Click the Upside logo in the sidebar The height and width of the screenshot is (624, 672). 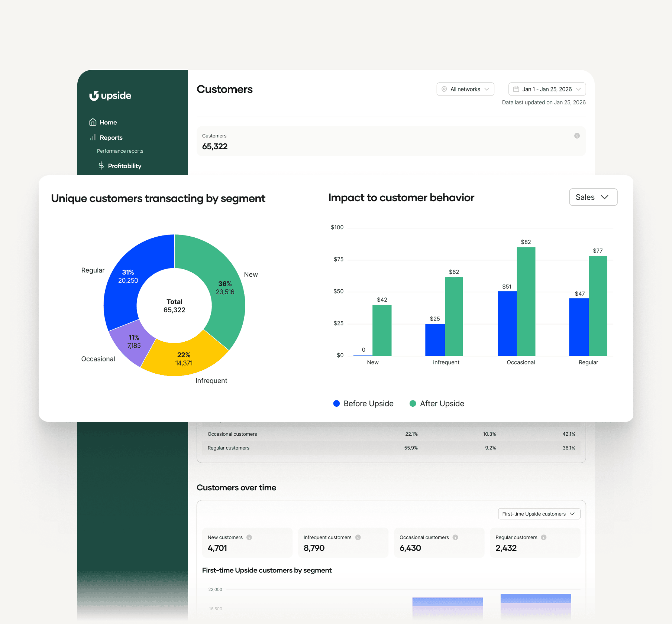pos(110,95)
